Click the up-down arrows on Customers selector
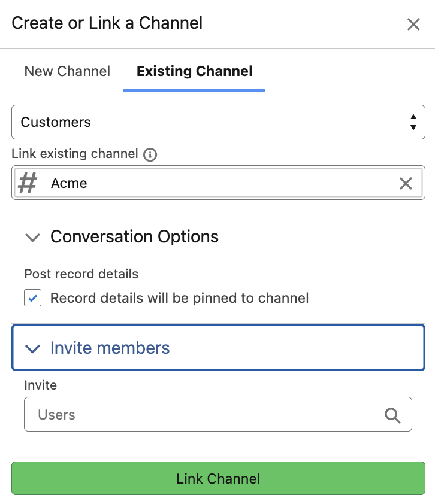The height and width of the screenshot is (504, 435). tap(413, 122)
